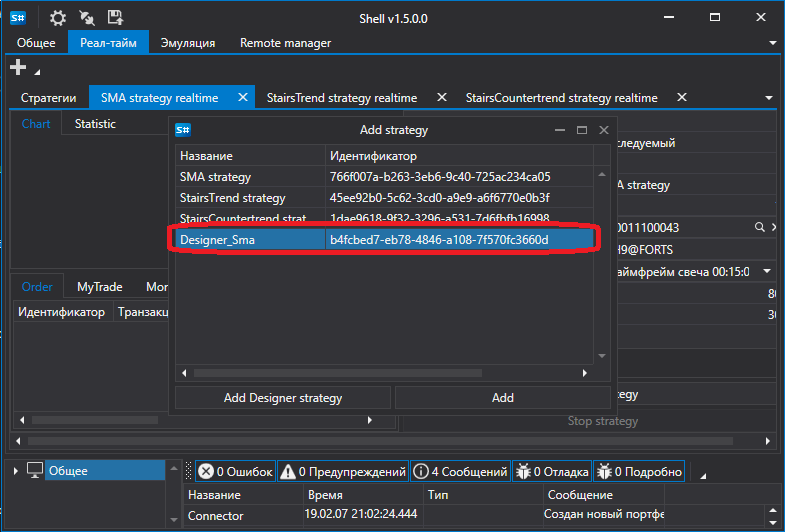The height and width of the screenshot is (532, 785).
Task: Click the Add button in dialog
Action: (x=503, y=398)
